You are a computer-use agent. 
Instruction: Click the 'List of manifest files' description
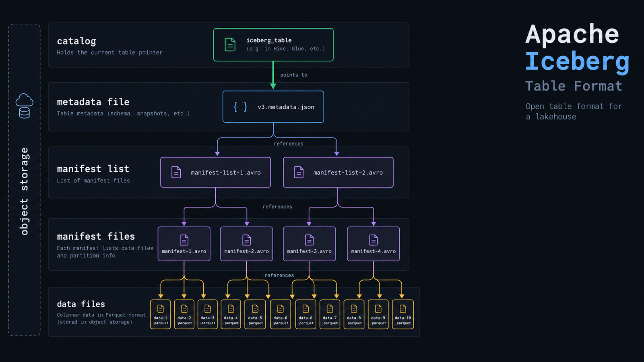[x=93, y=181]
